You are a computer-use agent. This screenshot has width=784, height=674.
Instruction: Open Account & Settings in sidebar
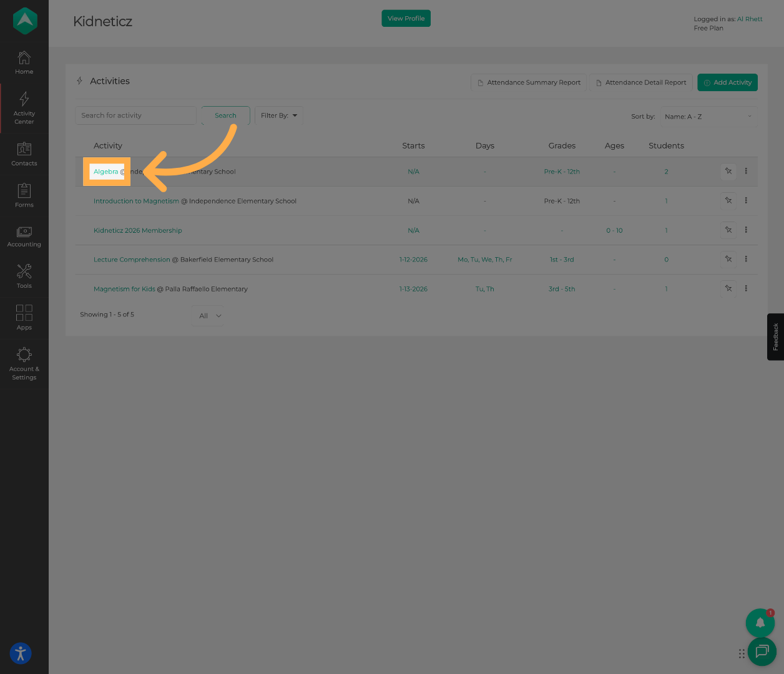pyautogui.click(x=24, y=364)
